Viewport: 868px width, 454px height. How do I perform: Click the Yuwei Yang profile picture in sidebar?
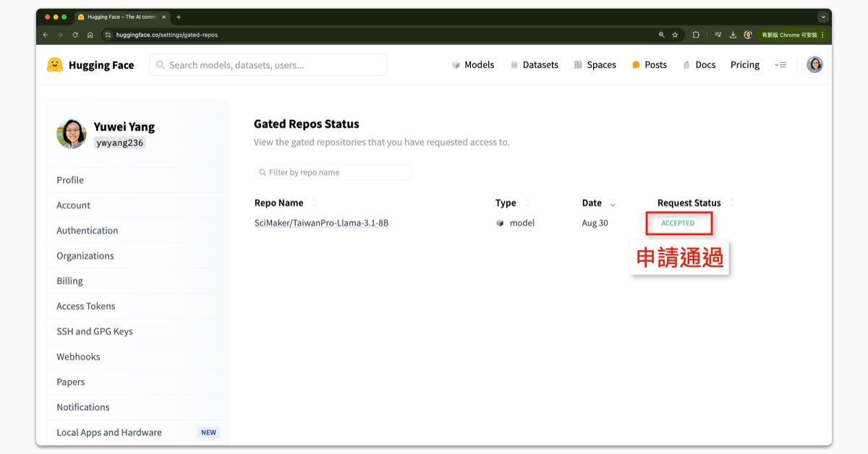[72, 134]
